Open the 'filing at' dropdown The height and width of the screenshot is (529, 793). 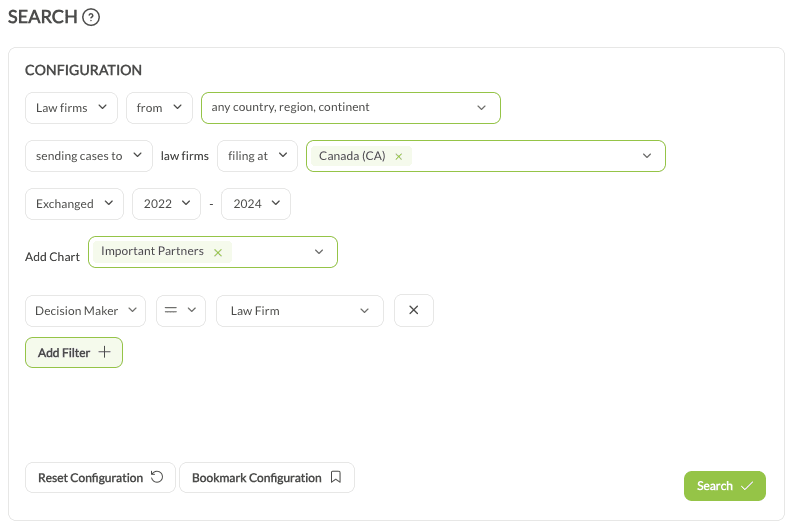click(x=257, y=156)
